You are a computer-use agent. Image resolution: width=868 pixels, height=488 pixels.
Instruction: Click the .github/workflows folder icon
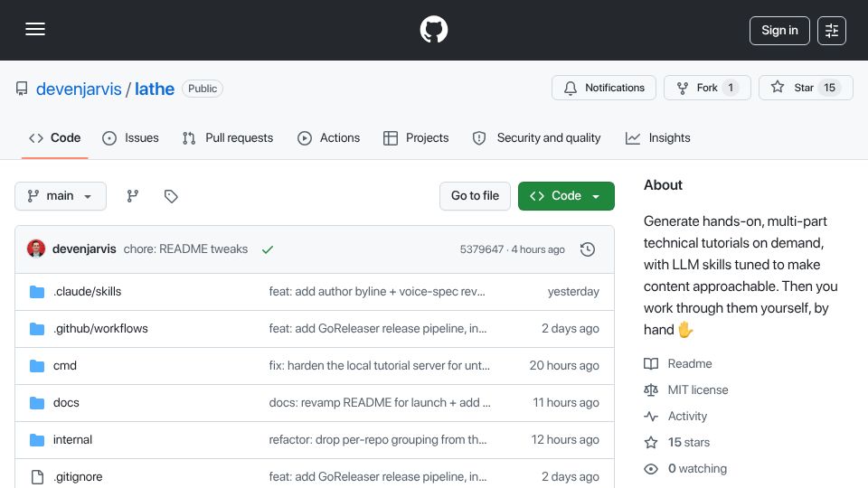click(37, 329)
